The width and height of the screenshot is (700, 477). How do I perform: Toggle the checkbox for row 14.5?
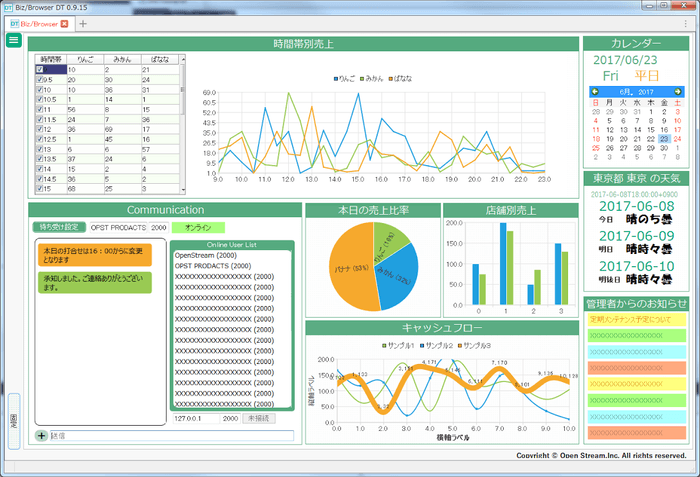39,178
